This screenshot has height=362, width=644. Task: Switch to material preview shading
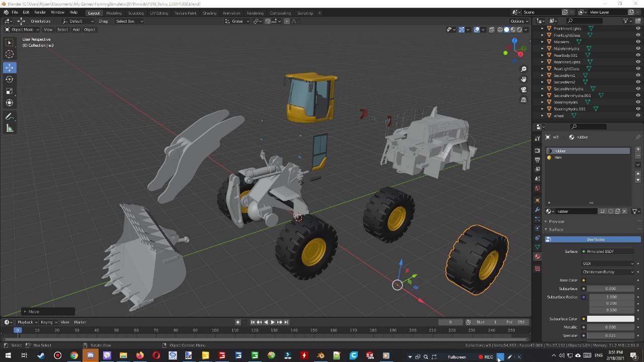point(513,30)
